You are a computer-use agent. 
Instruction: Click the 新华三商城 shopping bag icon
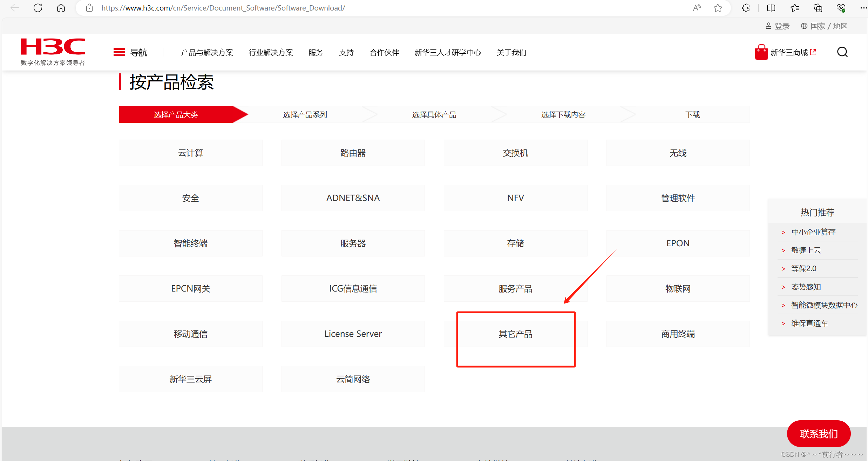[x=761, y=52]
